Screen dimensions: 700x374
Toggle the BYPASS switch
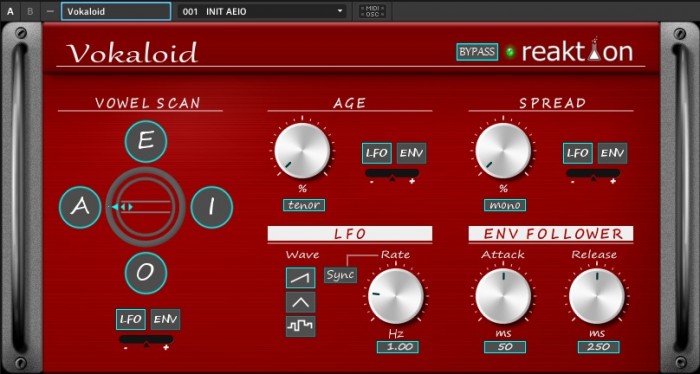(477, 52)
